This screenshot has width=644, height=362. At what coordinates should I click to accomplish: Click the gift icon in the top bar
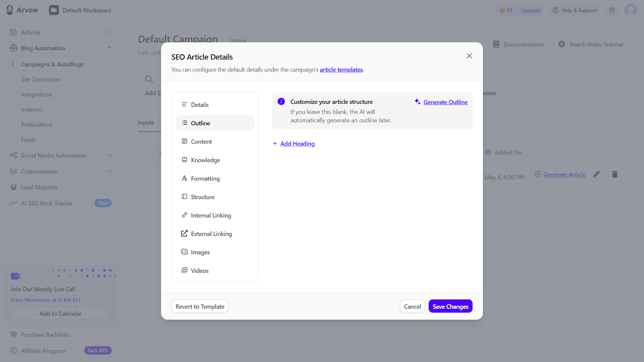tap(611, 10)
